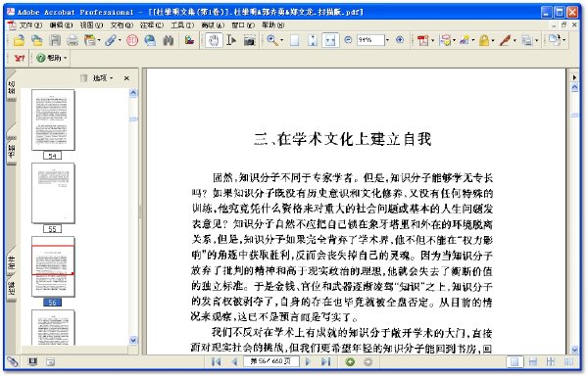The image size is (588, 377).
Task: Select the Zoom In magnifier tool
Action: pyautogui.click(x=272, y=40)
